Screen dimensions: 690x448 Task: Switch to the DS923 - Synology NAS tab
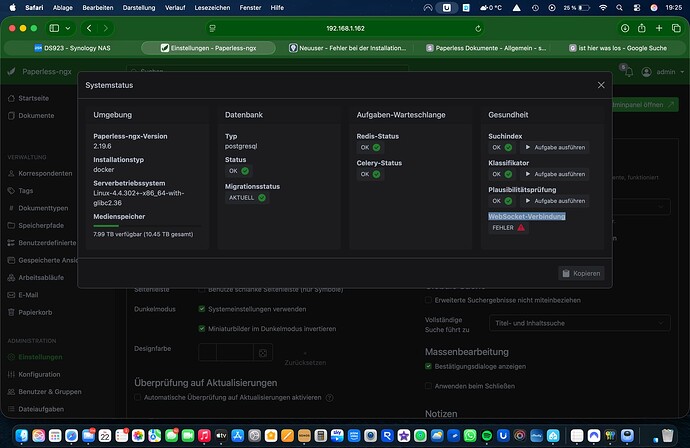coord(73,48)
